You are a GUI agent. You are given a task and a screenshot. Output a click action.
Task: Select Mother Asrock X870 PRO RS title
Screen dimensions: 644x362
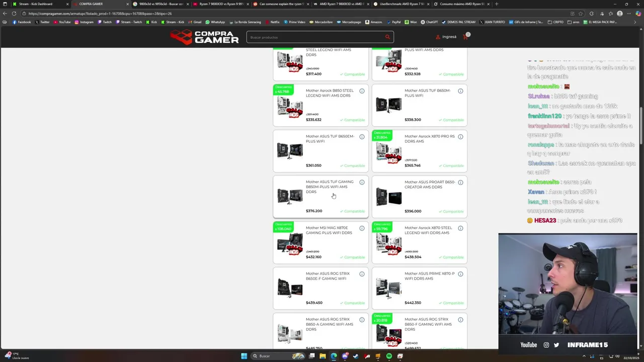tap(429, 139)
